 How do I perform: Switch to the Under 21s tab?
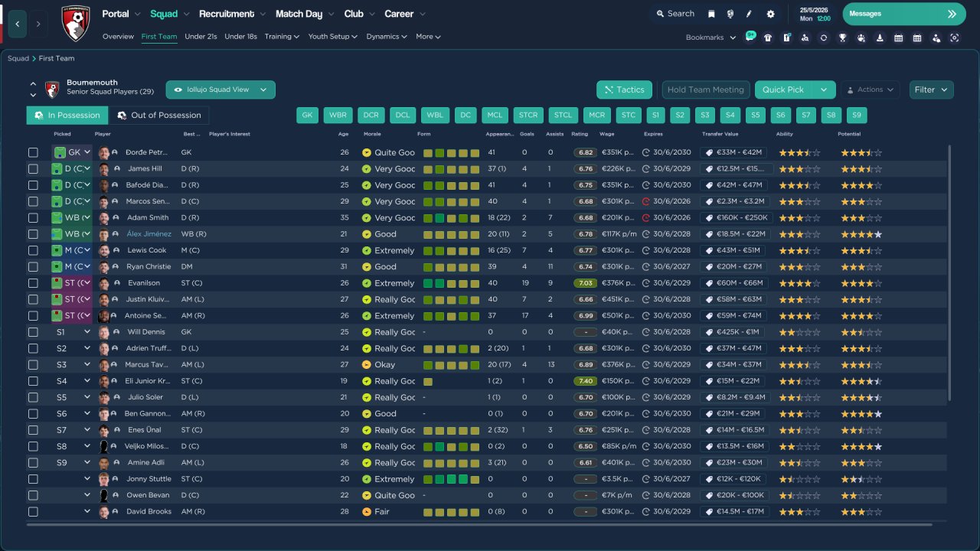[201, 37]
